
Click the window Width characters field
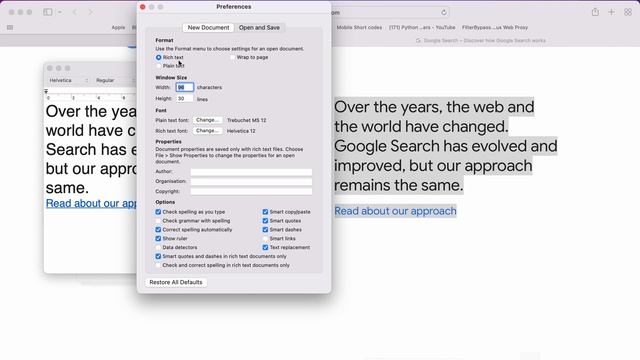tap(184, 87)
